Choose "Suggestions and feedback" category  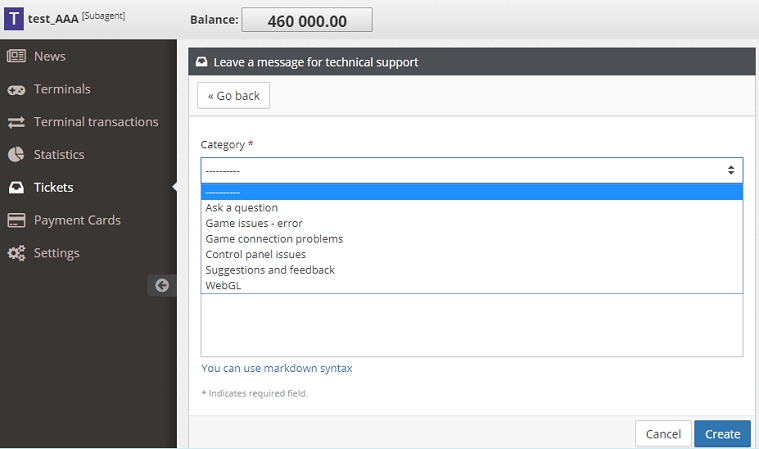(270, 270)
